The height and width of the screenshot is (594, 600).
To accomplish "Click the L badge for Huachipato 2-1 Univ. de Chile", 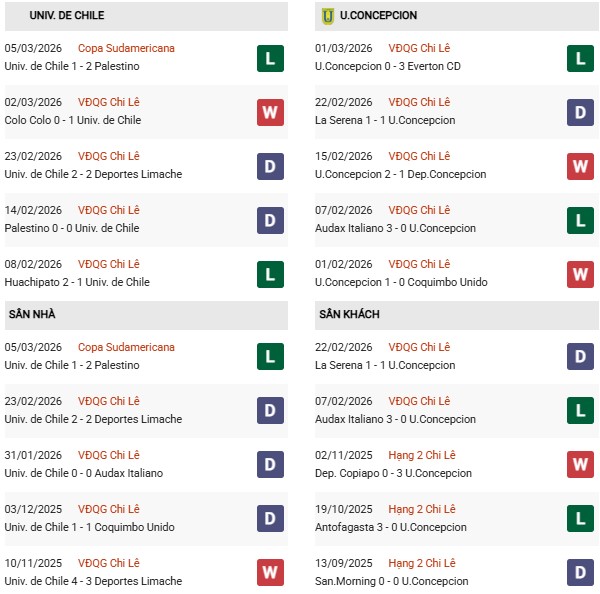I will pyautogui.click(x=270, y=274).
